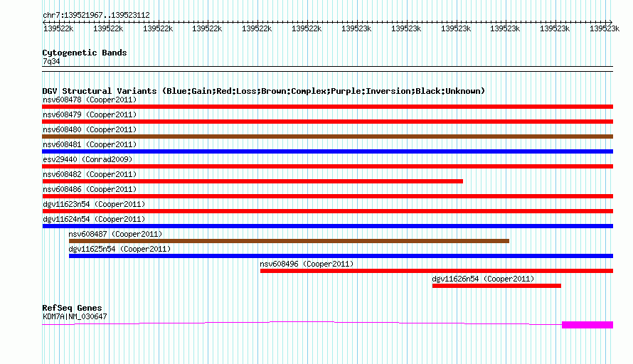
Task: Click the dgv11623n54 (Cooper2011) label
Action: [94, 204]
